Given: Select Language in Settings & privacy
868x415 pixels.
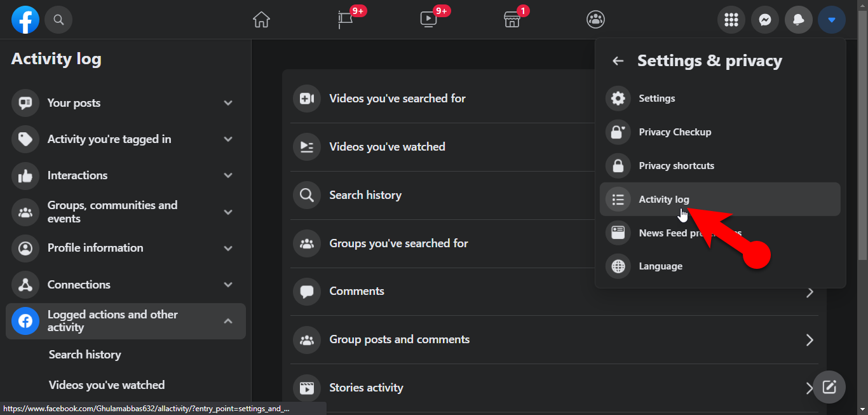Looking at the screenshot, I should click(660, 266).
